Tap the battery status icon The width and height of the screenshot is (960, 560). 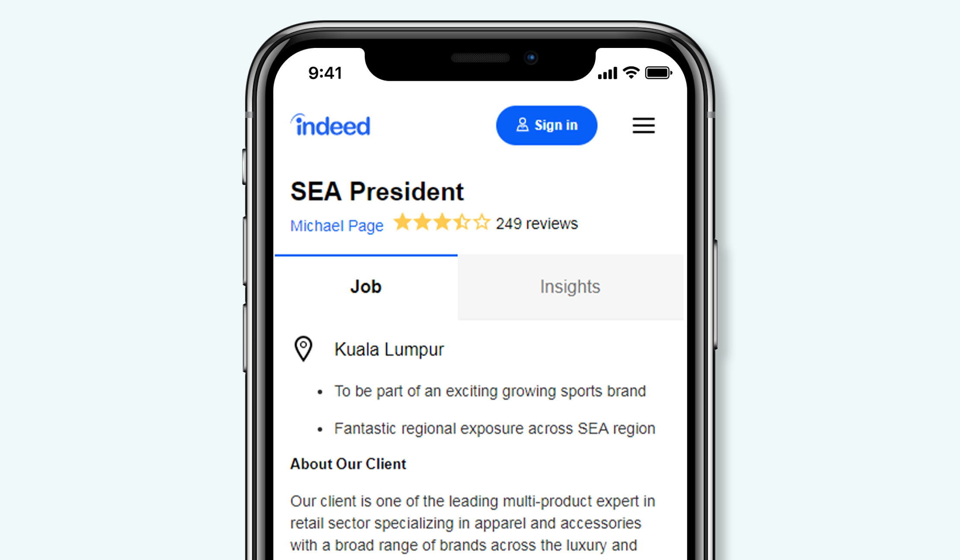(x=659, y=73)
